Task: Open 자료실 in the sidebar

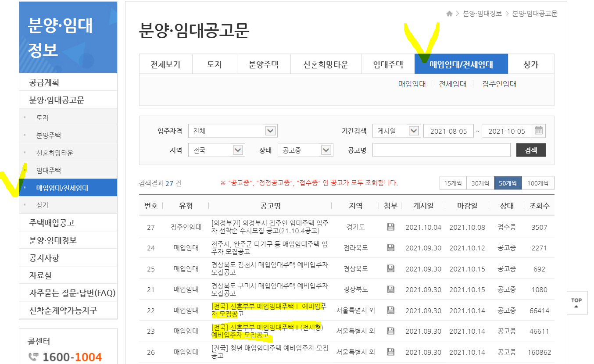Action: pos(68,275)
